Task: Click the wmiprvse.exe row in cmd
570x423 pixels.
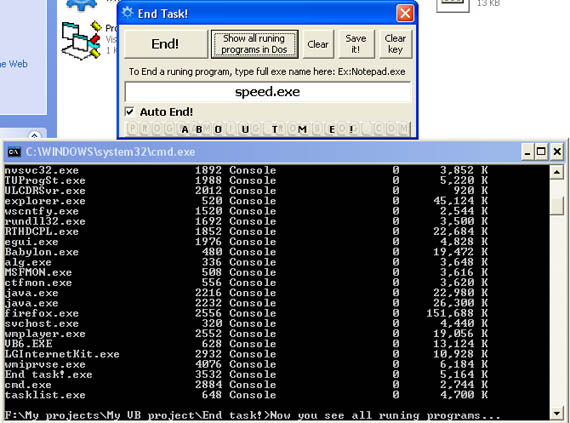Action: tap(246, 364)
